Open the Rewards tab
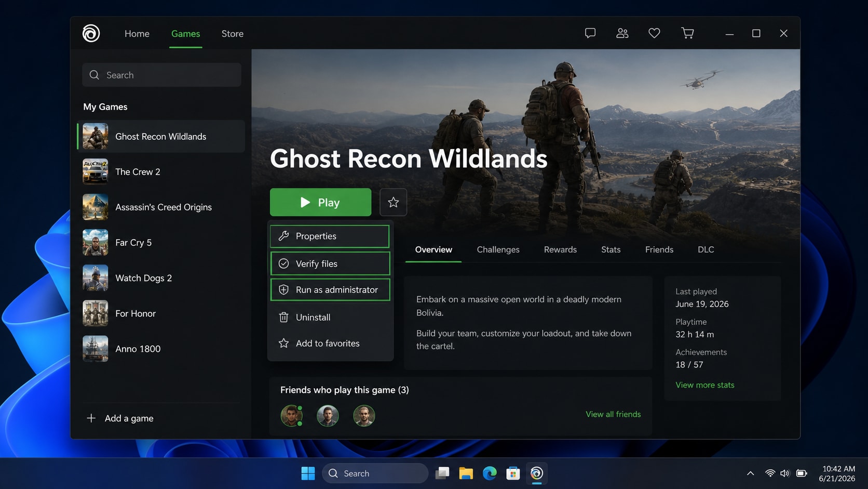The height and width of the screenshot is (489, 868). 560,249
